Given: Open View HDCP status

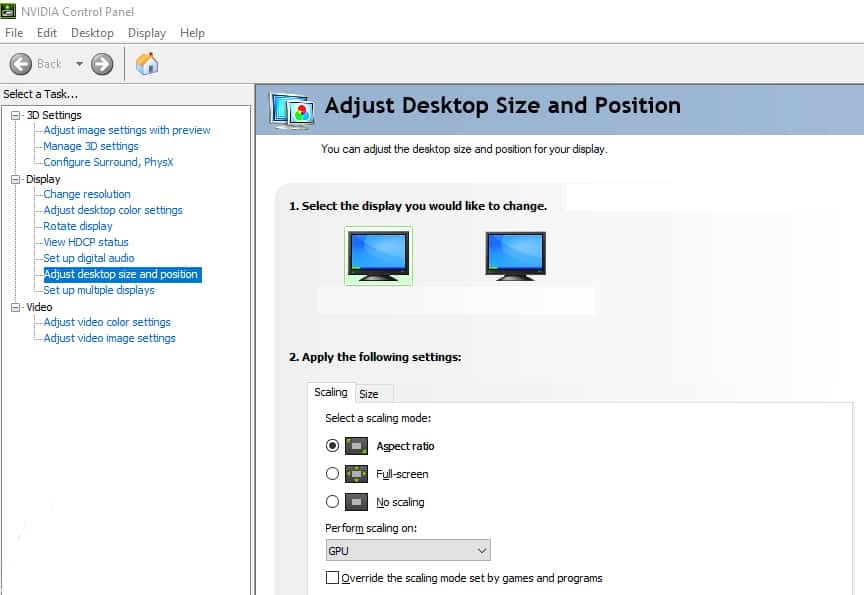Looking at the screenshot, I should (86, 242).
